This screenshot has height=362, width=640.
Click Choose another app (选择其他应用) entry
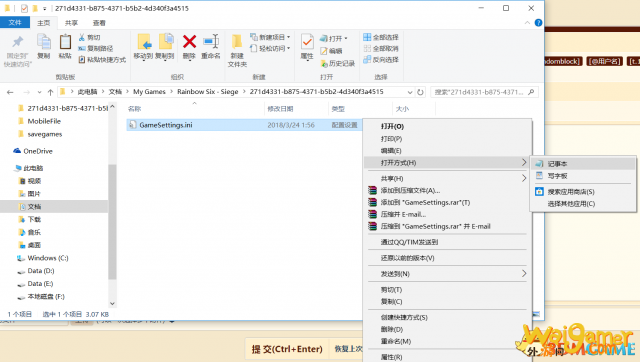(583, 204)
